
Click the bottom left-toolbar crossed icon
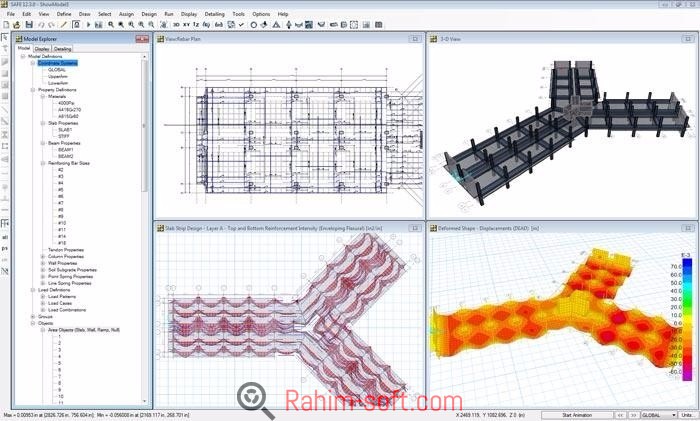click(5, 271)
